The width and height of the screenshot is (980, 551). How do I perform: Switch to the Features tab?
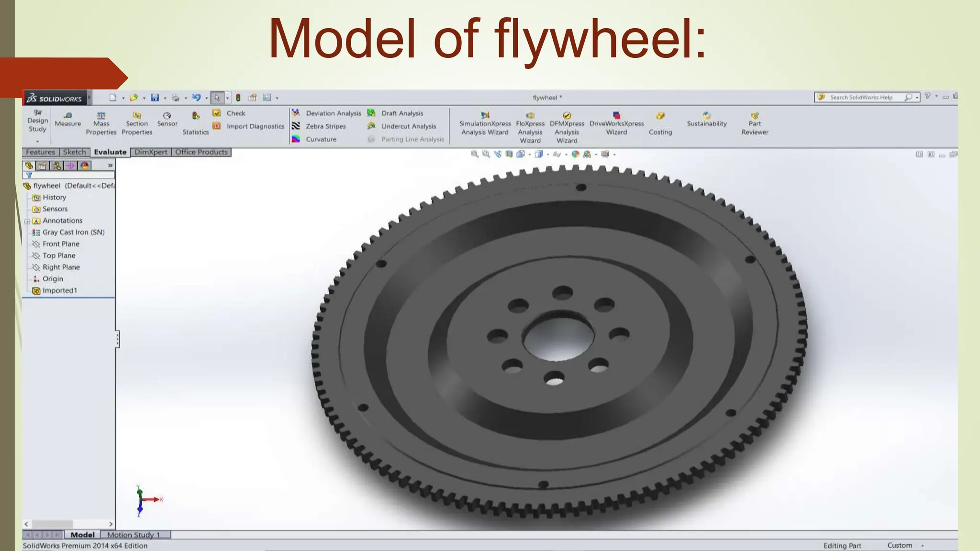tap(40, 152)
